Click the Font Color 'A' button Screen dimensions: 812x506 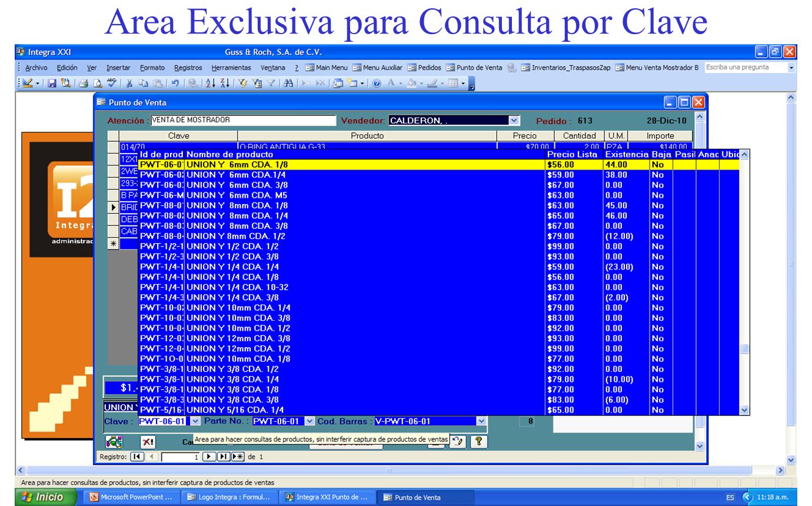(x=391, y=84)
